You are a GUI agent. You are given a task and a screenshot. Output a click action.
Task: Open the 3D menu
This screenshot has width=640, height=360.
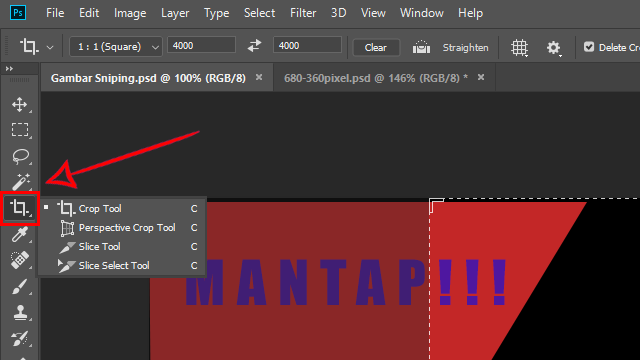(338, 13)
